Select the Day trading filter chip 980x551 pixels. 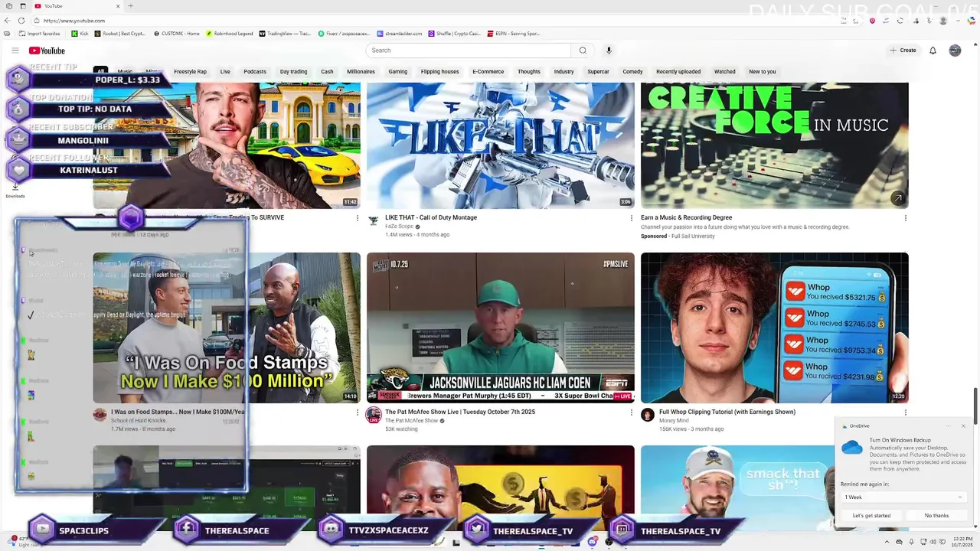[x=293, y=72]
